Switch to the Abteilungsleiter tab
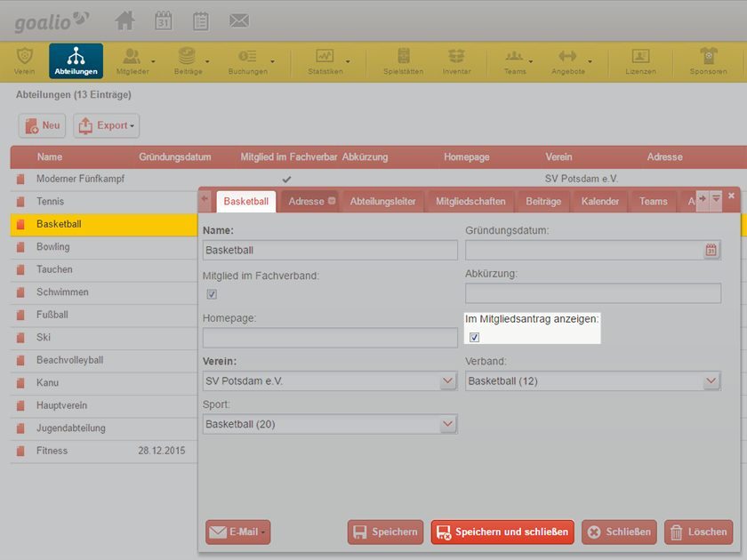Image resolution: width=747 pixels, height=560 pixels. pyautogui.click(x=382, y=202)
